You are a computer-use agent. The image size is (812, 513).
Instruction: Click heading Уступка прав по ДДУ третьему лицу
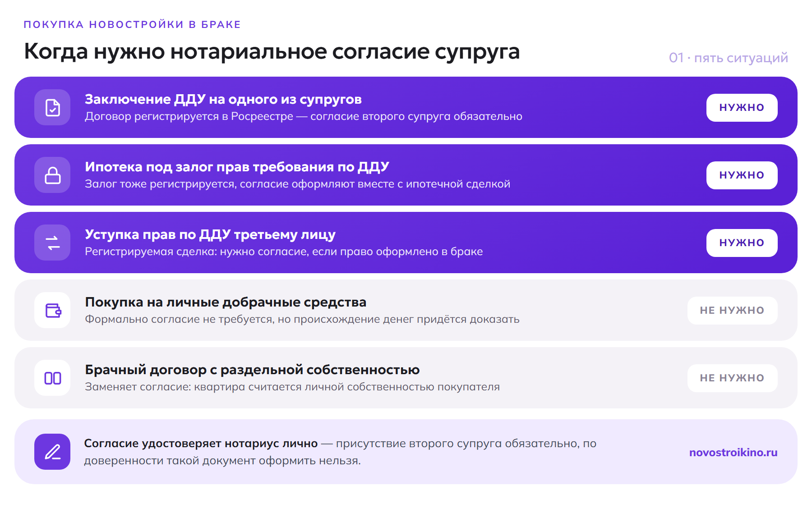click(210, 234)
